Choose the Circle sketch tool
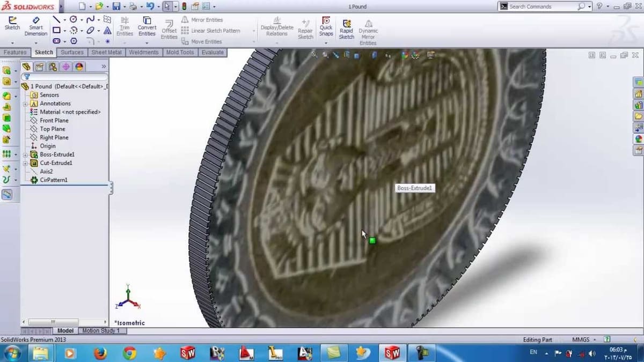 pyautogui.click(x=73, y=19)
